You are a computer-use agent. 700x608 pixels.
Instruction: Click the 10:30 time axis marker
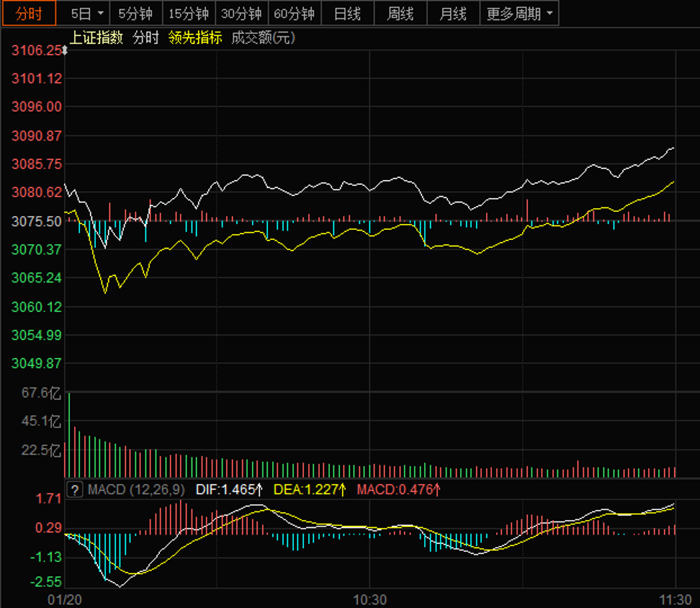coord(369,599)
